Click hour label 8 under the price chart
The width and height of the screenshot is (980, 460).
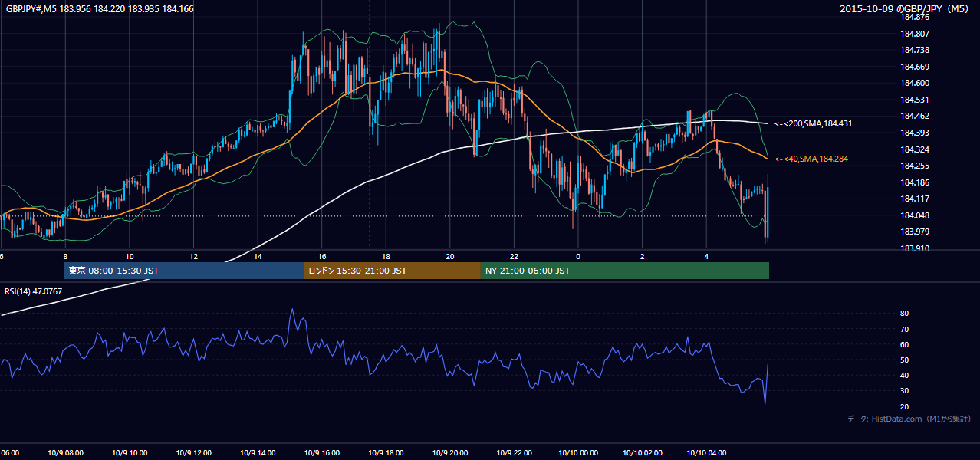(65, 257)
